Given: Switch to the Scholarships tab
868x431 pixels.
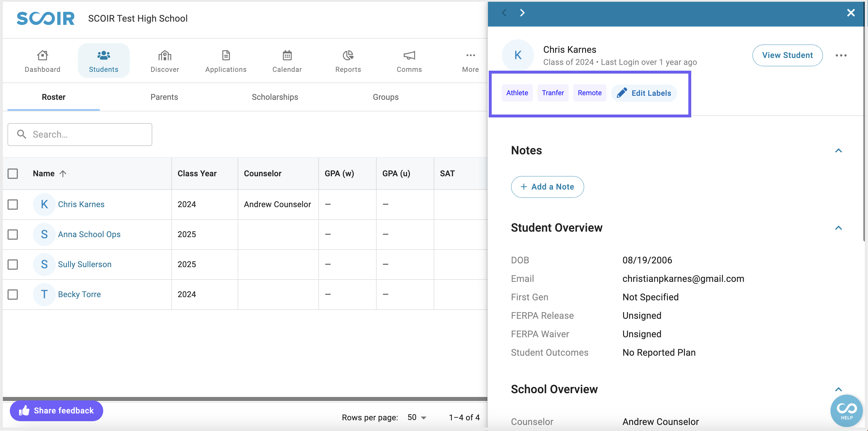Looking at the screenshot, I should point(275,97).
